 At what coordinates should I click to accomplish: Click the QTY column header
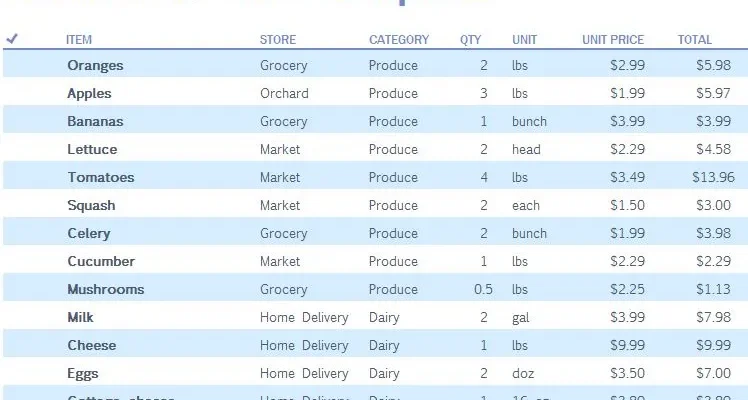tap(470, 40)
